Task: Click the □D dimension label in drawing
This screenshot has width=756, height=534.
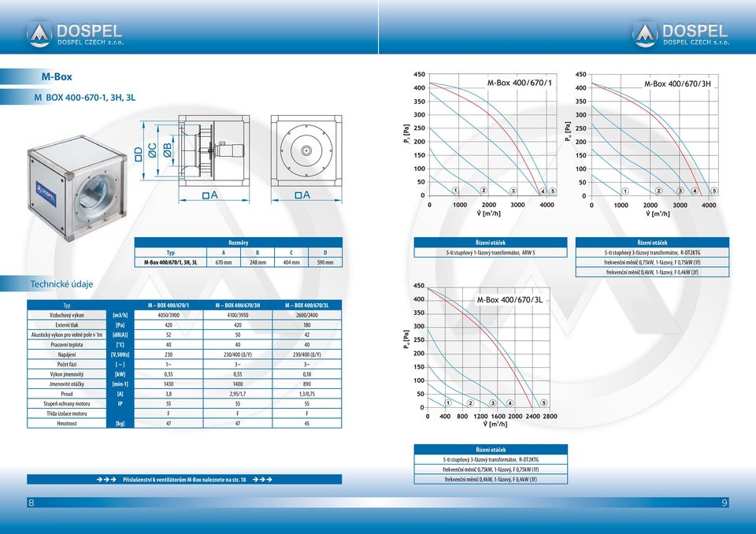Action: pyautogui.click(x=139, y=154)
